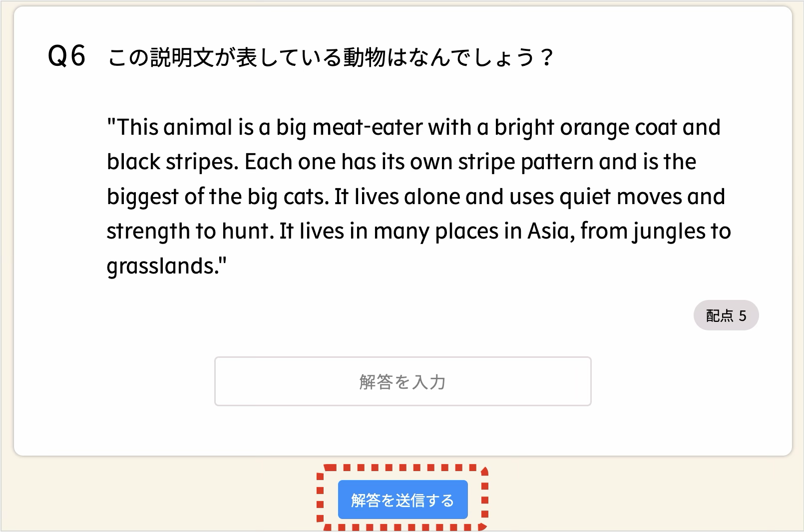Click the word "quiet" in the passage
This screenshot has height=532, width=804.
(x=585, y=197)
